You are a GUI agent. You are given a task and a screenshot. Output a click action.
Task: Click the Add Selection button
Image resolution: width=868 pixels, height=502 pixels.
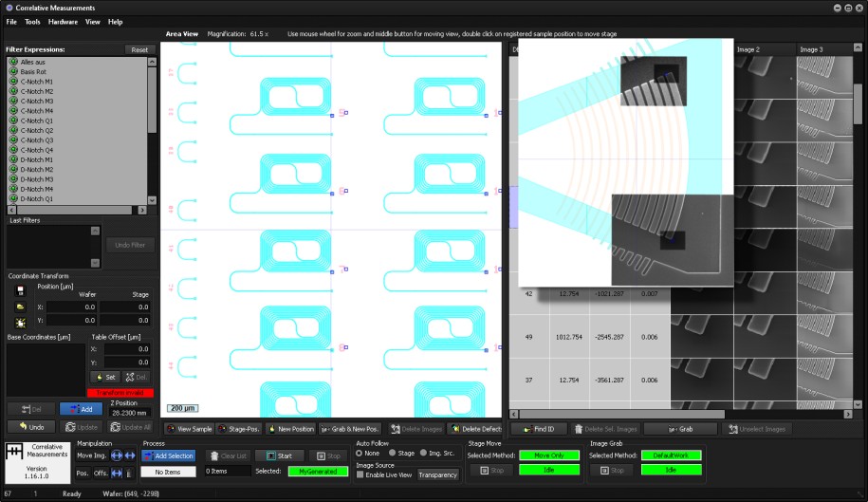168,456
